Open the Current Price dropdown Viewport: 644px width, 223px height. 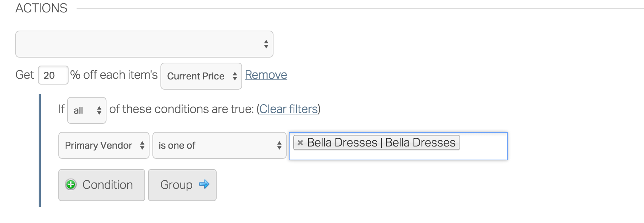tap(201, 76)
